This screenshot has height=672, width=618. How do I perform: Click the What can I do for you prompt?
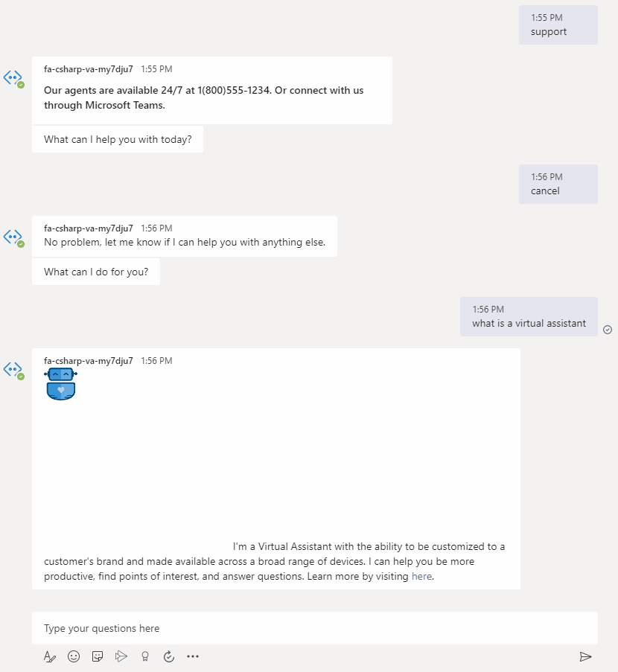95,272
